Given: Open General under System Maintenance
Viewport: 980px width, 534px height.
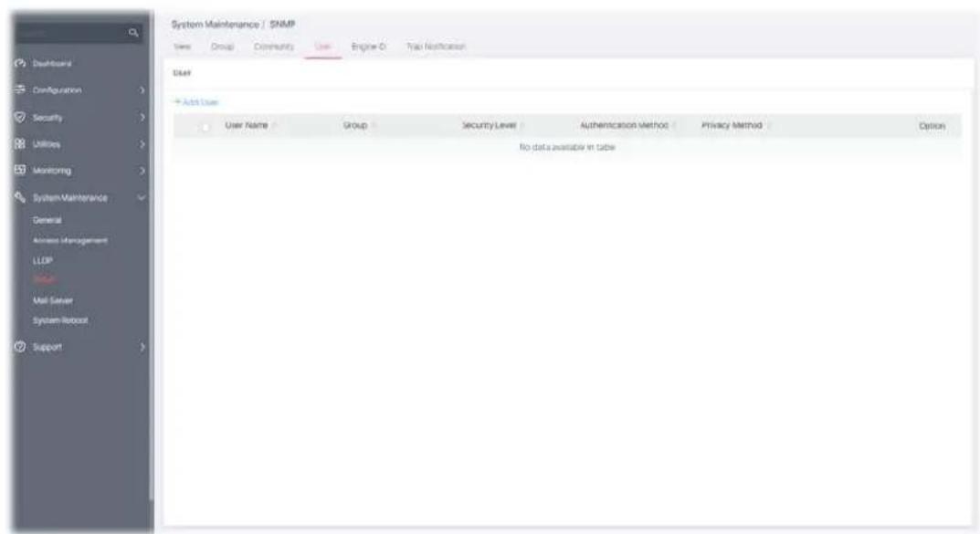Looking at the screenshot, I should coord(47,220).
